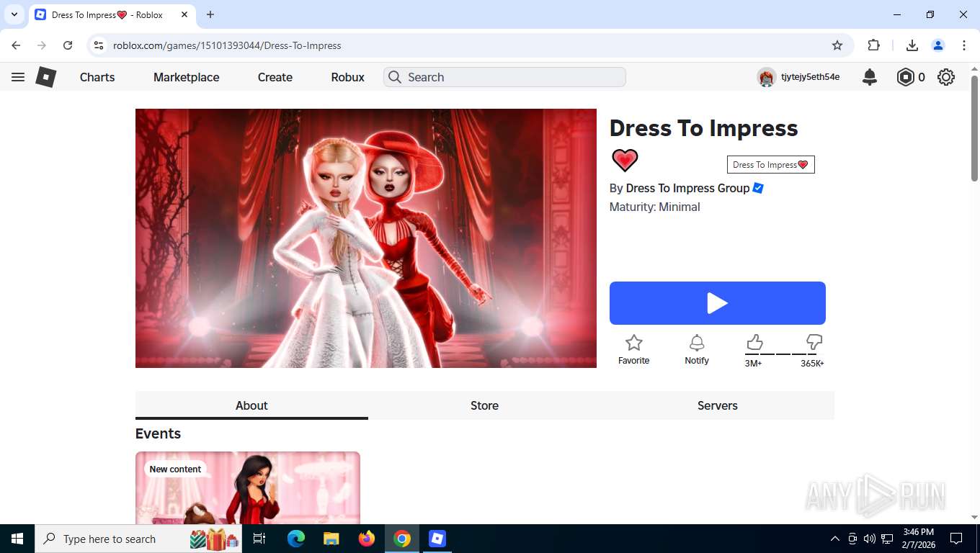Click the tjytejy5eth54e username link

810,77
